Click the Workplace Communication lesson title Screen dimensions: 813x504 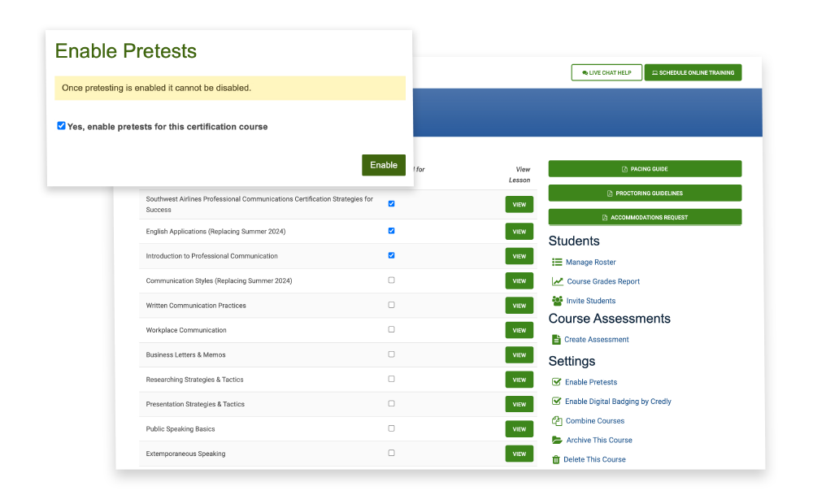click(x=186, y=330)
